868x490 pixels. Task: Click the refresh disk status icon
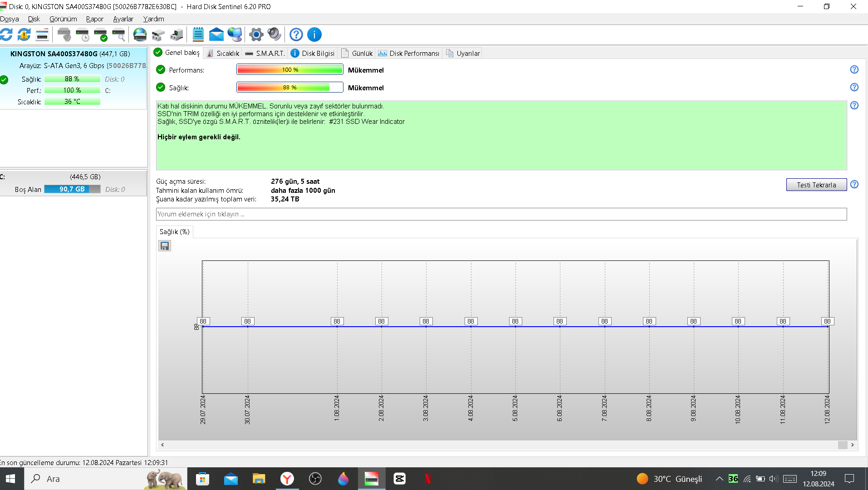coord(6,34)
